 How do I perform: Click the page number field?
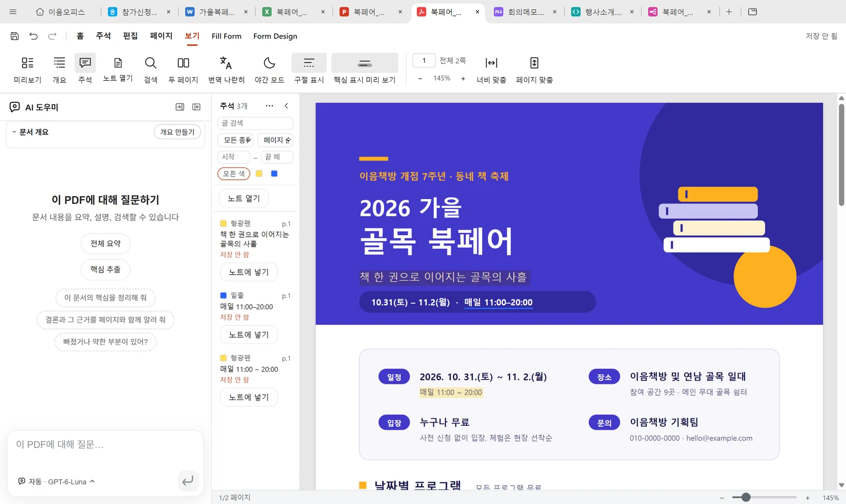tap(424, 61)
